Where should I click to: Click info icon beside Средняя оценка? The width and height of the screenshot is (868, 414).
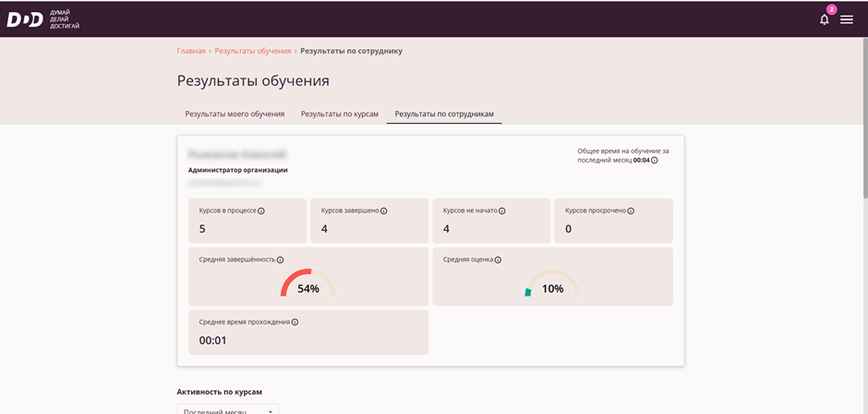(499, 260)
